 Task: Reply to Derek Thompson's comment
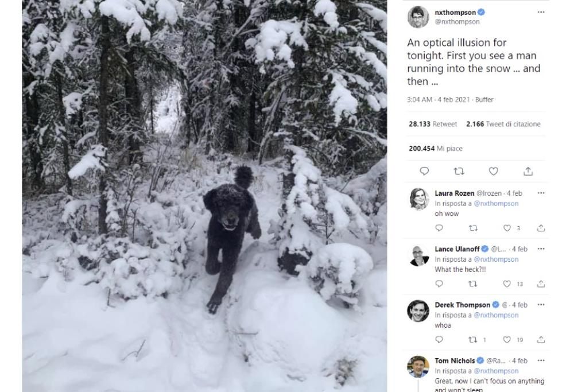coord(439,340)
